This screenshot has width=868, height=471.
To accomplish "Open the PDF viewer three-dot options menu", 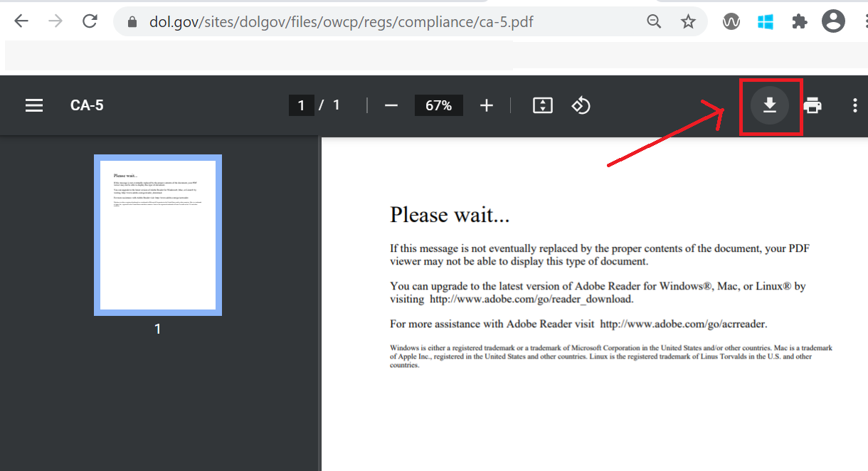I will pos(854,105).
